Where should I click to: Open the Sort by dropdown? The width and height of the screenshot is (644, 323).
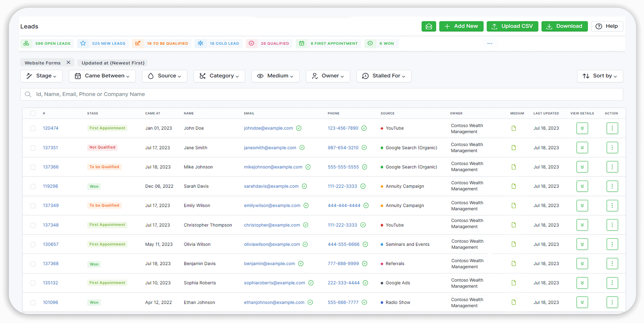tap(600, 76)
